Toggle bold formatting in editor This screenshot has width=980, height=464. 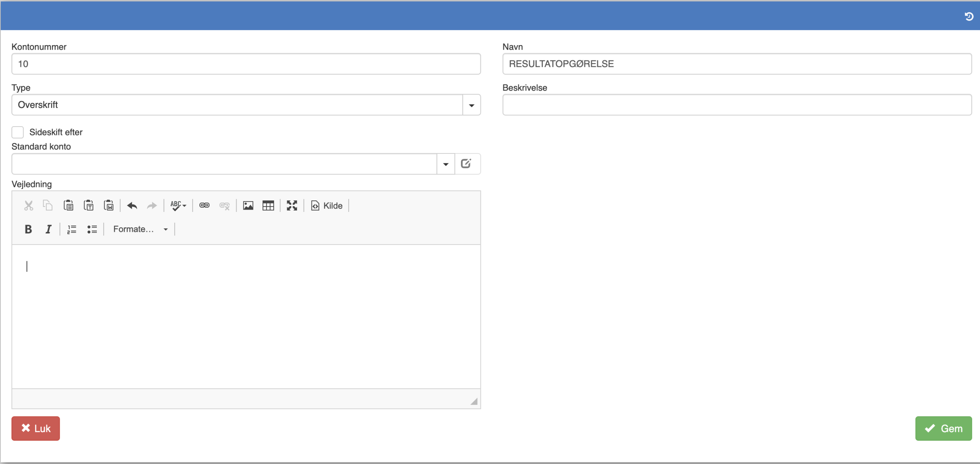pyautogui.click(x=28, y=229)
